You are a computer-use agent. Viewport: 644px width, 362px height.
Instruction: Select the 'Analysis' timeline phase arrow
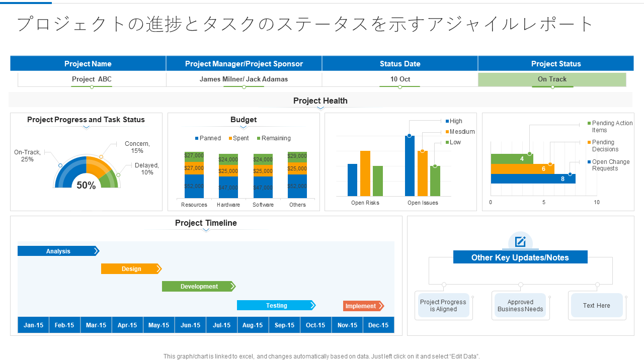[58, 251]
